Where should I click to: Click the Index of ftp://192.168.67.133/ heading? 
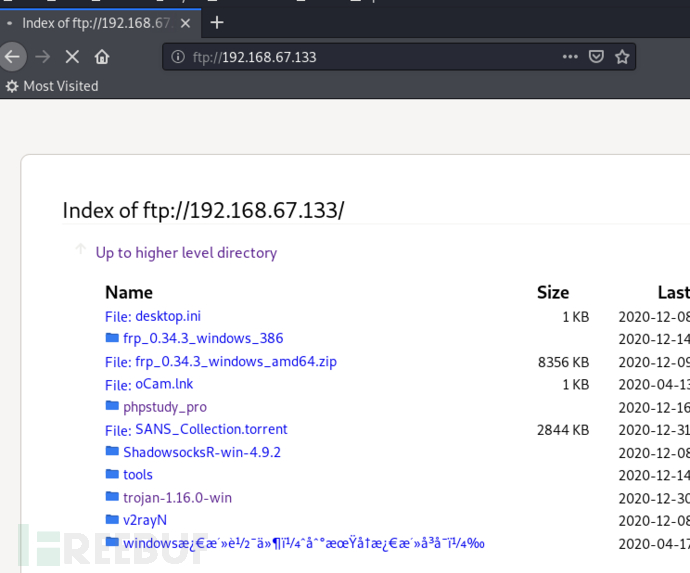(203, 210)
